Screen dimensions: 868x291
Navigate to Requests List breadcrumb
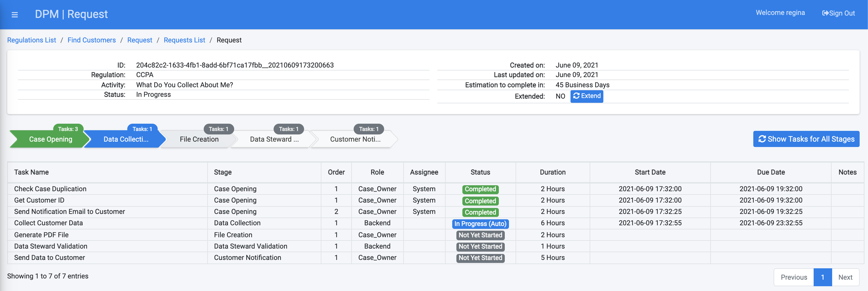(x=184, y=40)
